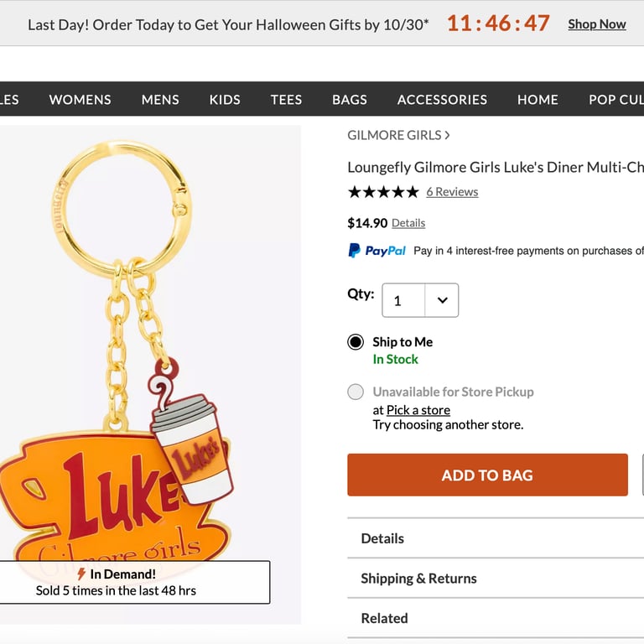Viewport: 644px width, 644px height.
Task: Expand the Details section
Action: click(x=382, y=538)
